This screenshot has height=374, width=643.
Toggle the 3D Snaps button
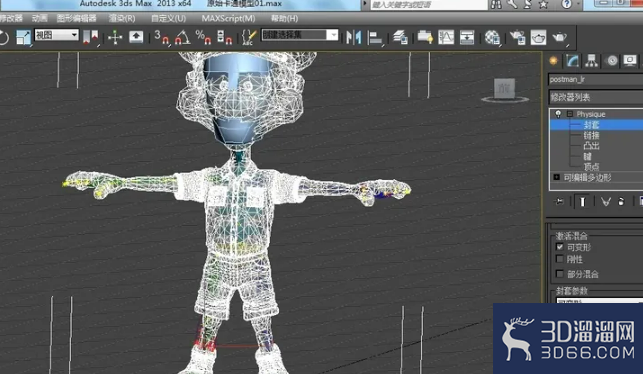[x=162, y=37]
